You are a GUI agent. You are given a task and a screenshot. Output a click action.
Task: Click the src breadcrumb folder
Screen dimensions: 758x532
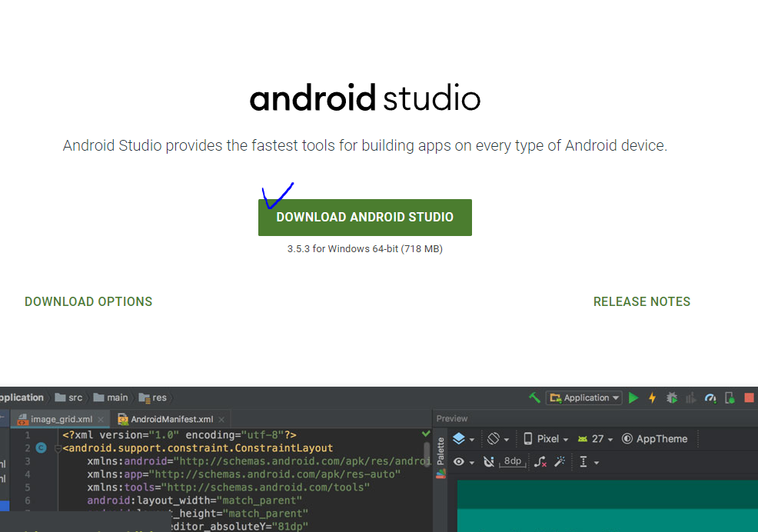click(x=68, y=397)
